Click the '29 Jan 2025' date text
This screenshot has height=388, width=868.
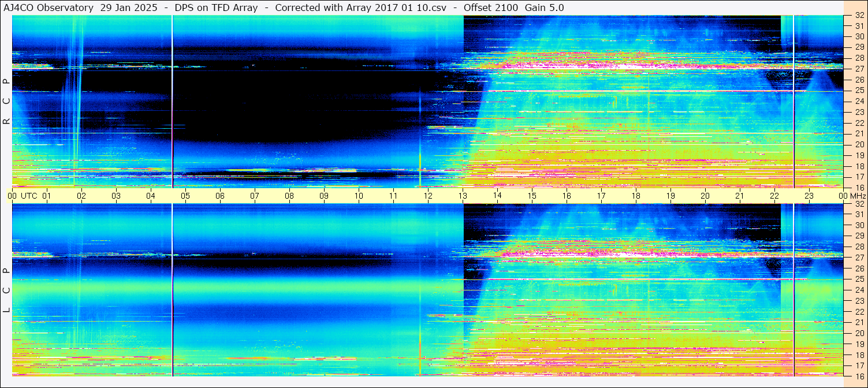pos(128,8)
